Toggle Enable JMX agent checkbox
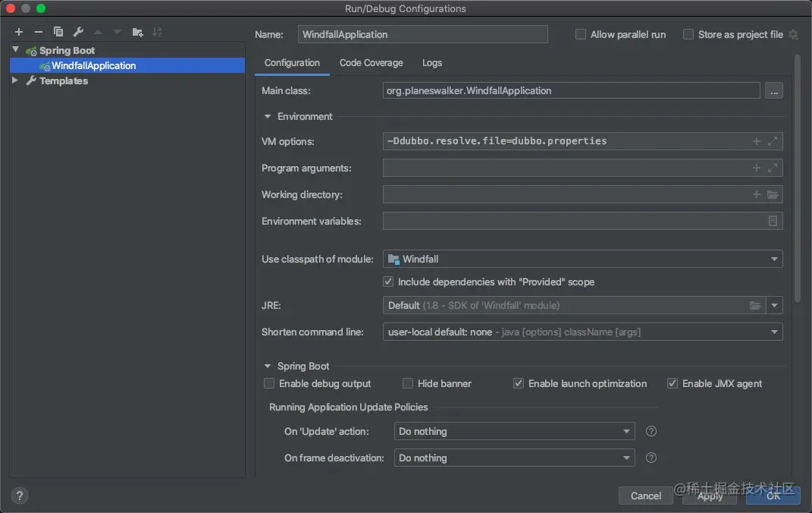812x513 pixels. [x=672, y=383]
